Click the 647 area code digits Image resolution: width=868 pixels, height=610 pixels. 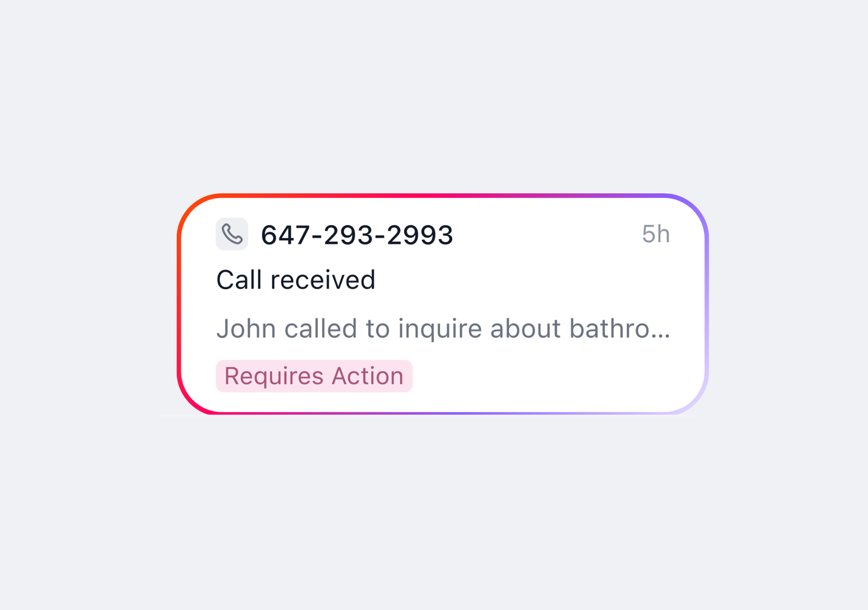[285, 235]
